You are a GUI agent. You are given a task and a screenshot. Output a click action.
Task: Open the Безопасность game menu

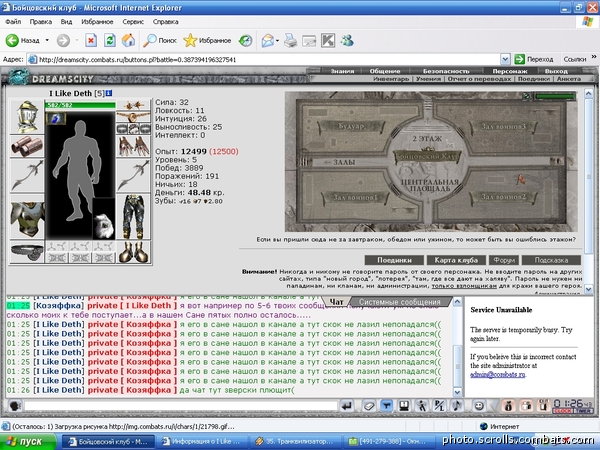pos(446,71)
